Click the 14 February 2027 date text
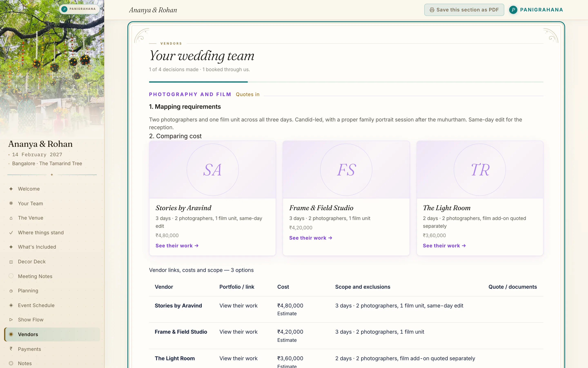 pos(37,155)
